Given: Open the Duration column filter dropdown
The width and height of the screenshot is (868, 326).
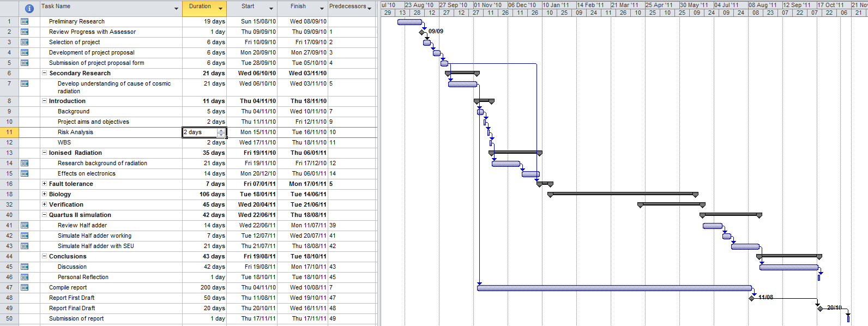Looking at the screenshot, I should [x=220, y=9].
